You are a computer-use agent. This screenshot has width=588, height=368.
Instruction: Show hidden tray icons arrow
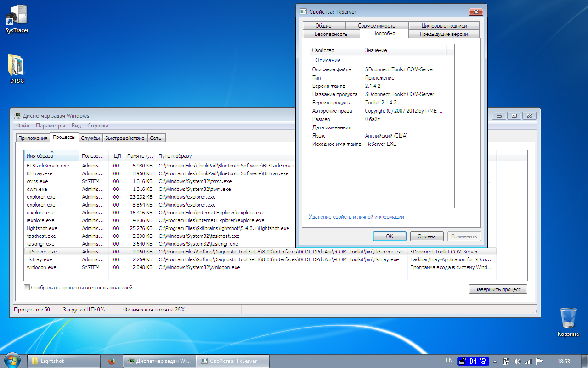(x=495, y=361)
